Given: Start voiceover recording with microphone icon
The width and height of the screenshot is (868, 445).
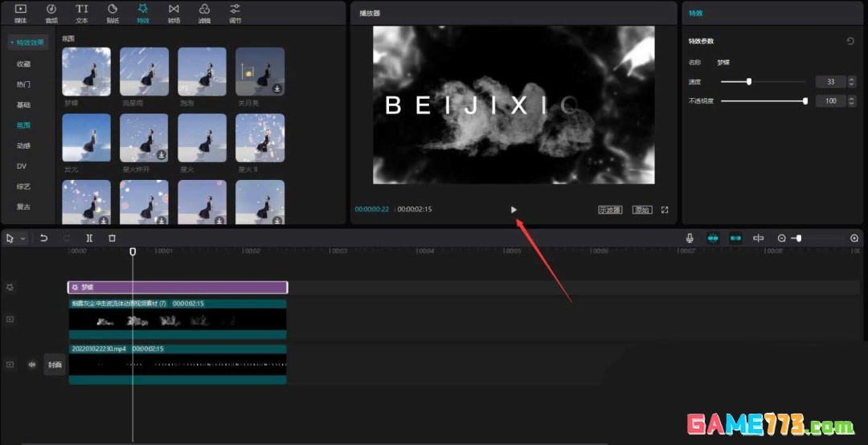Looking at the screenshot, I should [690, 238].
